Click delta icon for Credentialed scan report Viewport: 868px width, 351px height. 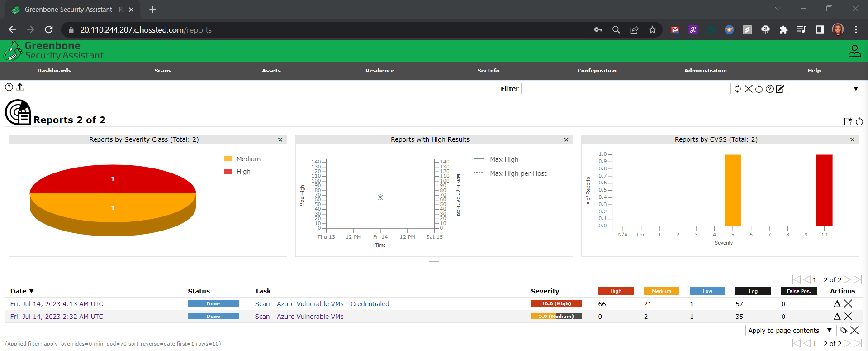837,304
